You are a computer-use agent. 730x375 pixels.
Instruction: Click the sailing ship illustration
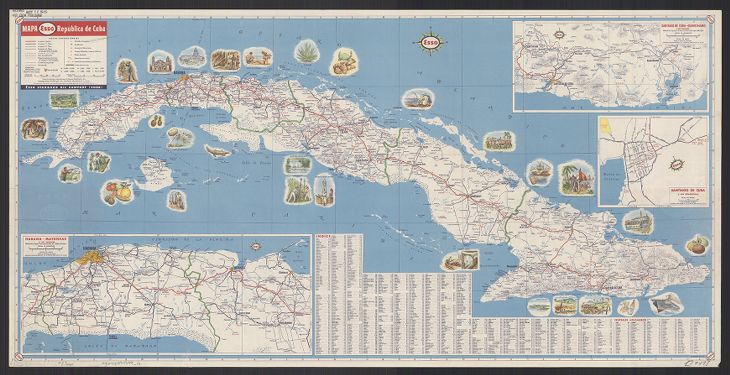(540, 172)
